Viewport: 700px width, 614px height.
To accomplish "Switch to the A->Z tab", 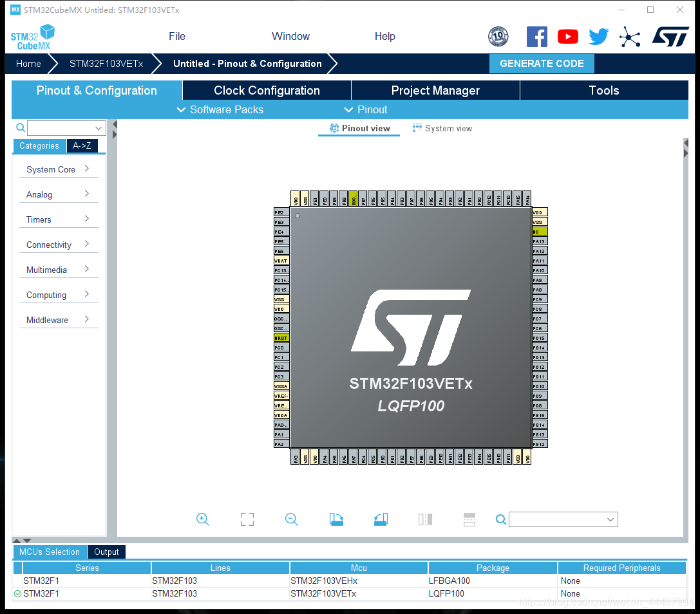I will pos(82,145).
